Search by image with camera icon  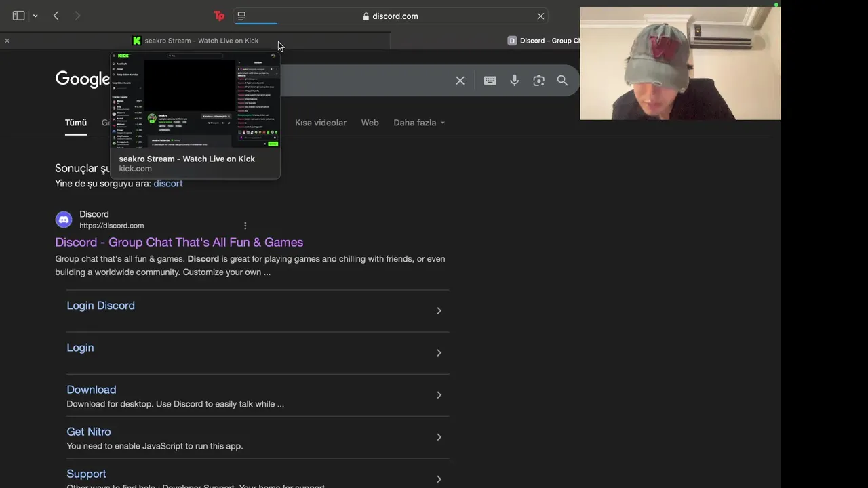pos(538,81)
